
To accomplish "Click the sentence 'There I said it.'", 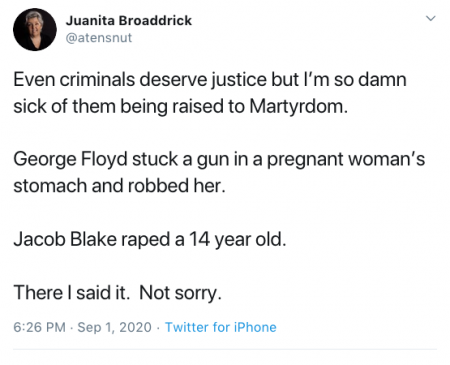I will point(71,293).
